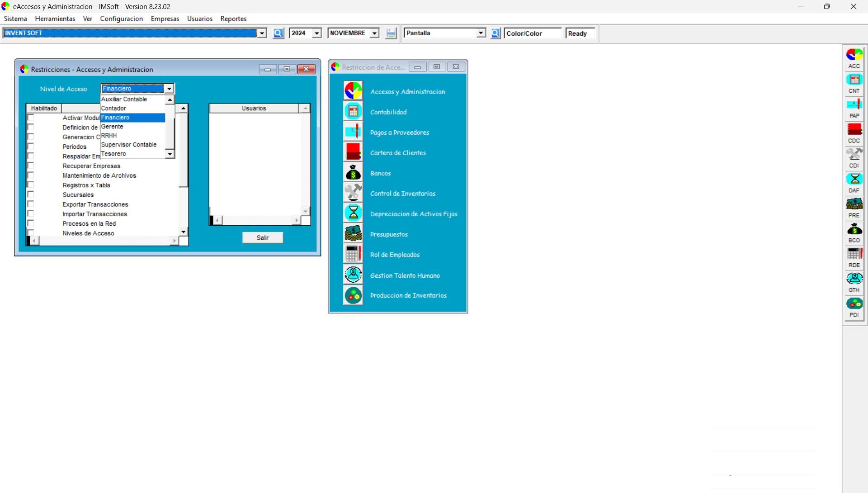Click the Presupuestos icon in the module list
Screen dimensions: 868x493
coord(353,233)
